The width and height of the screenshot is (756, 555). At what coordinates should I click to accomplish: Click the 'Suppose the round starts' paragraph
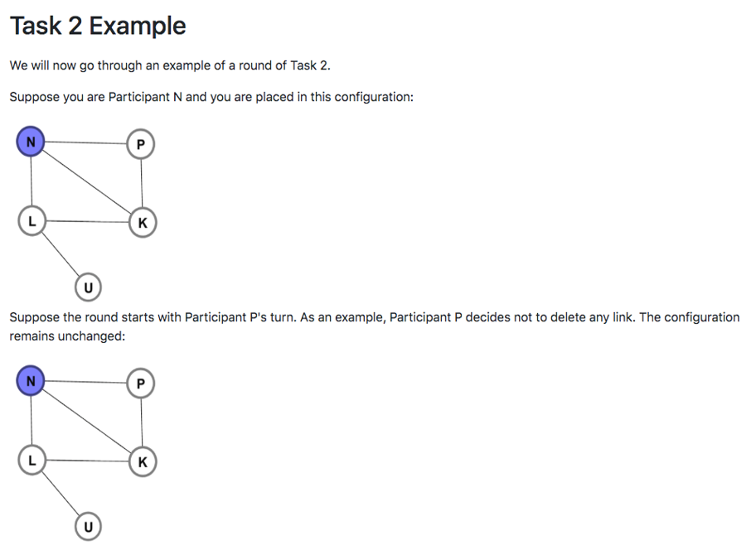pos(374,326)
